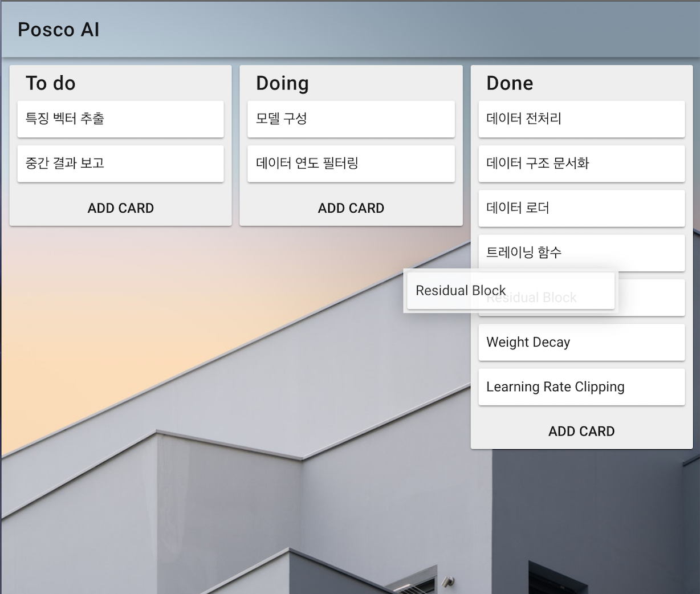The width and height of the screenshot is (700, 594).
Task: Click the Posco AI board title
Action: [59, 30]
